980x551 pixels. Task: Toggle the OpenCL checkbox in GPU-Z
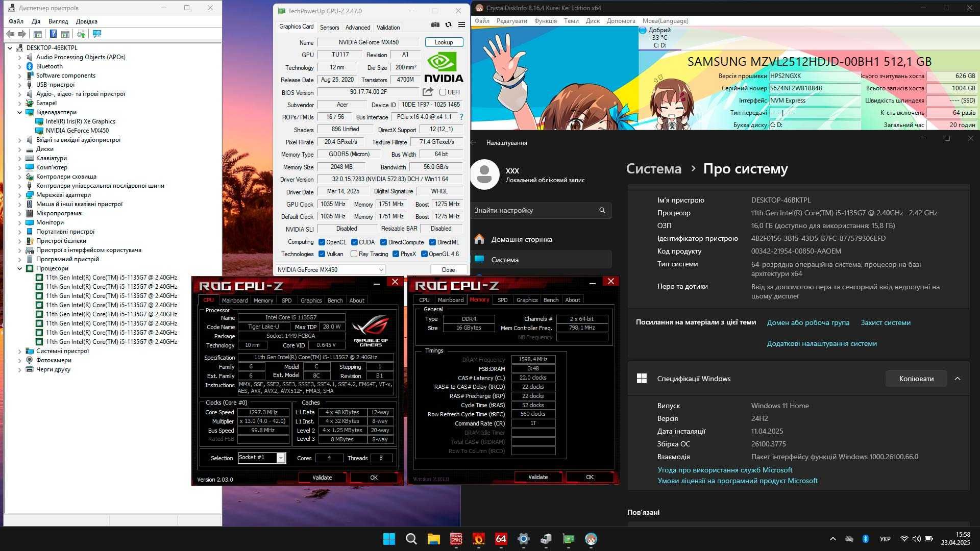[x=322, y=242]
